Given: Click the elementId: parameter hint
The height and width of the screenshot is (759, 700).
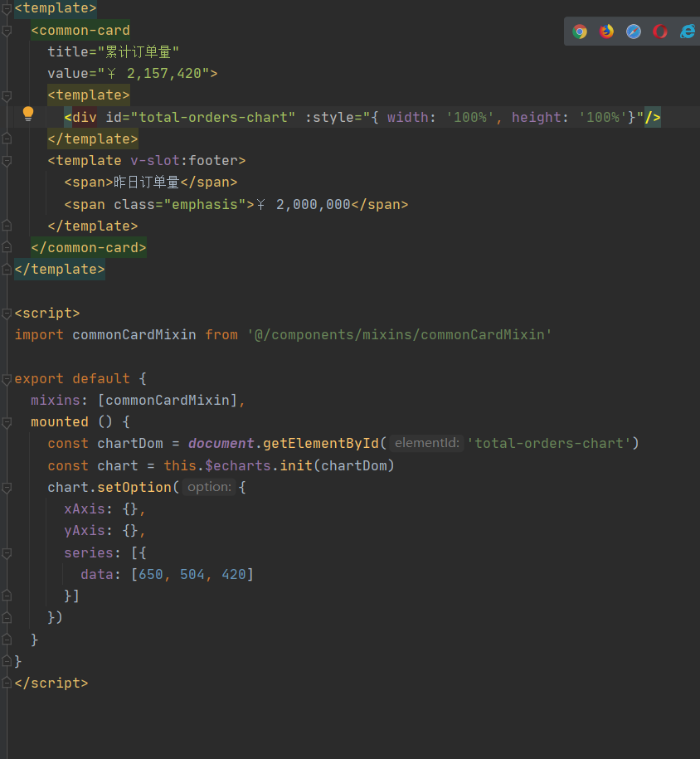Looking at the screenshot, I should tap(427, 443).
